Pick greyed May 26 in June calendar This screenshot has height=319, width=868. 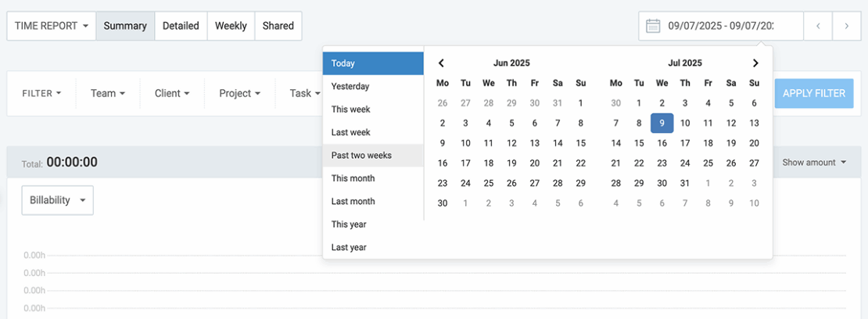tap(443, 103)
